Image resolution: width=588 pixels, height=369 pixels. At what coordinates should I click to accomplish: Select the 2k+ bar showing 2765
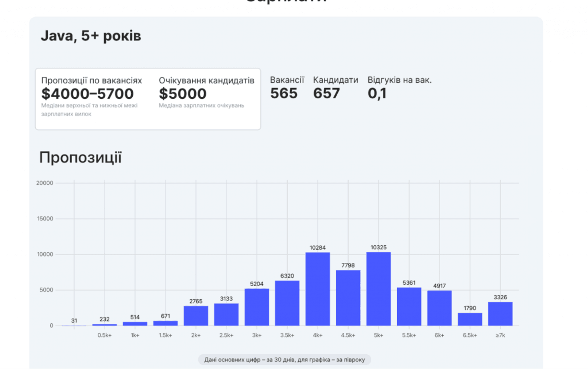point(196,316)
